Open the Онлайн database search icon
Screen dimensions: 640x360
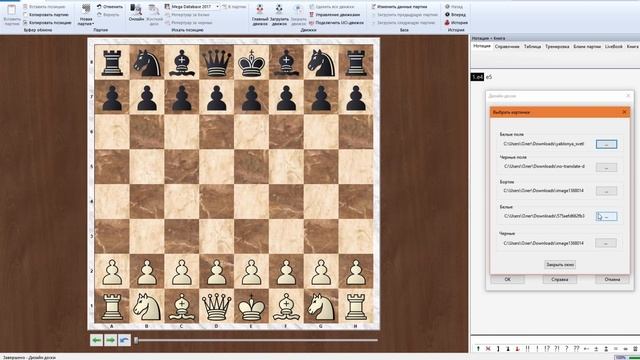click(x=136, y=10)
